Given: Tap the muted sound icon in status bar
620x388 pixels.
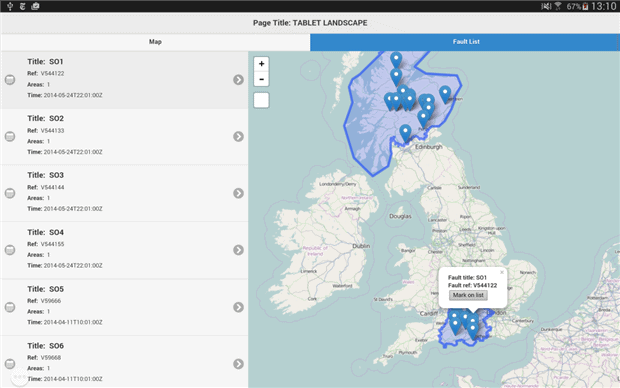Looking at the screenshot, I should (x=546, y=6).
